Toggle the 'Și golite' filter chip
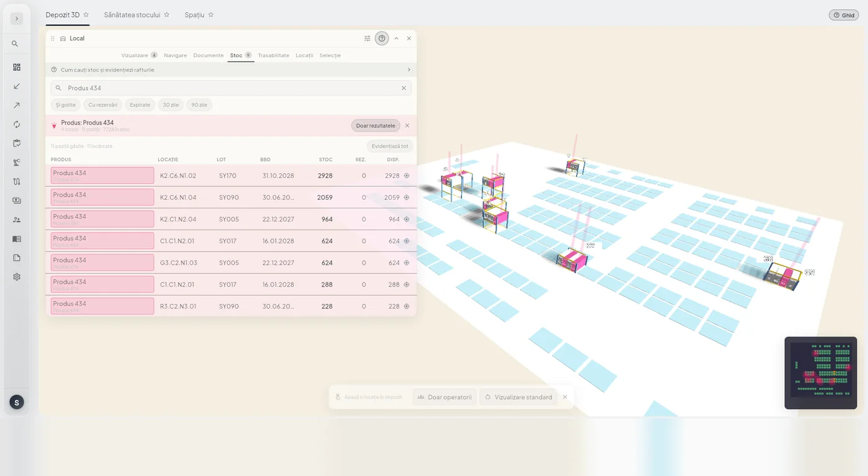The height and width of the screenshot is (476, 868). (66, 105)
